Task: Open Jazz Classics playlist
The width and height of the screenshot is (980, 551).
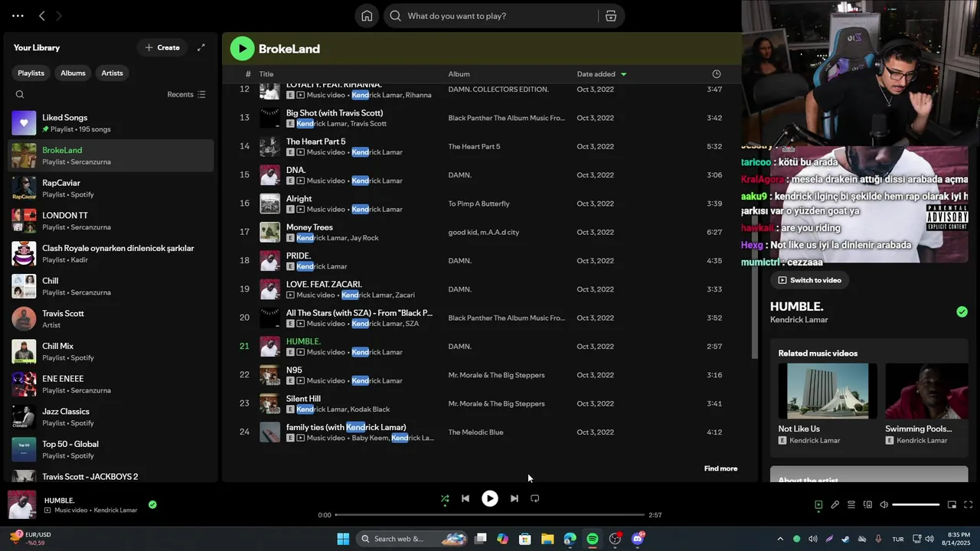Action: pyautogui.click(x=111, y=417)
